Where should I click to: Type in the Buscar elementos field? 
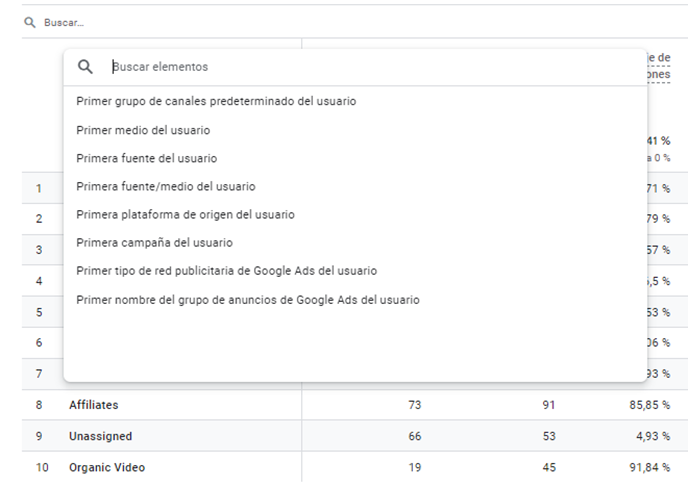tap(300, 67)
